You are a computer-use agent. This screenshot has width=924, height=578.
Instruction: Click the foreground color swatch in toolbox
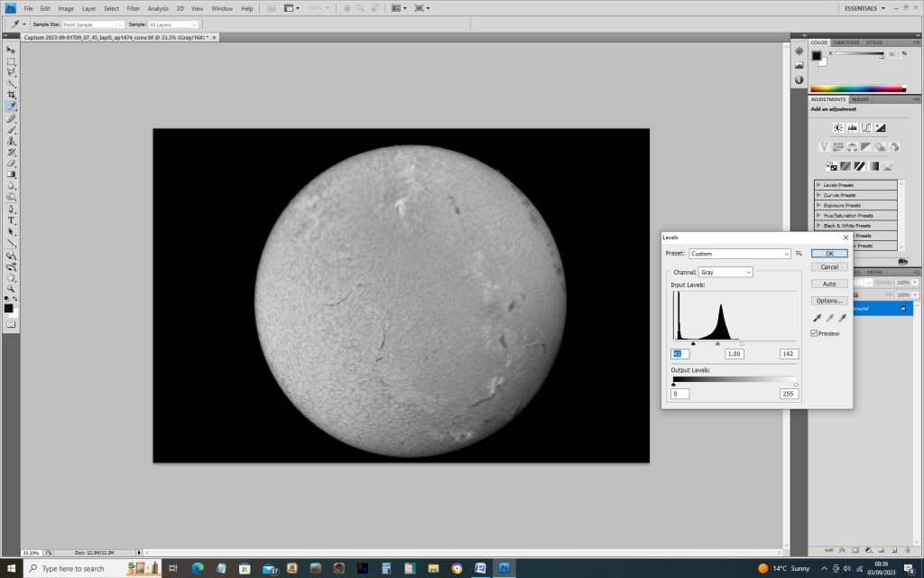coord(8,309)
